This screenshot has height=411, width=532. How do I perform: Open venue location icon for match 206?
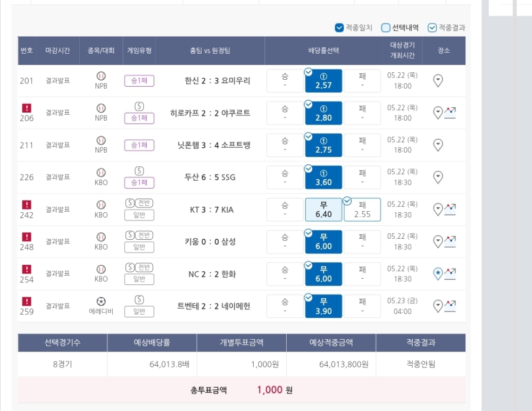(x=438, y=113)
